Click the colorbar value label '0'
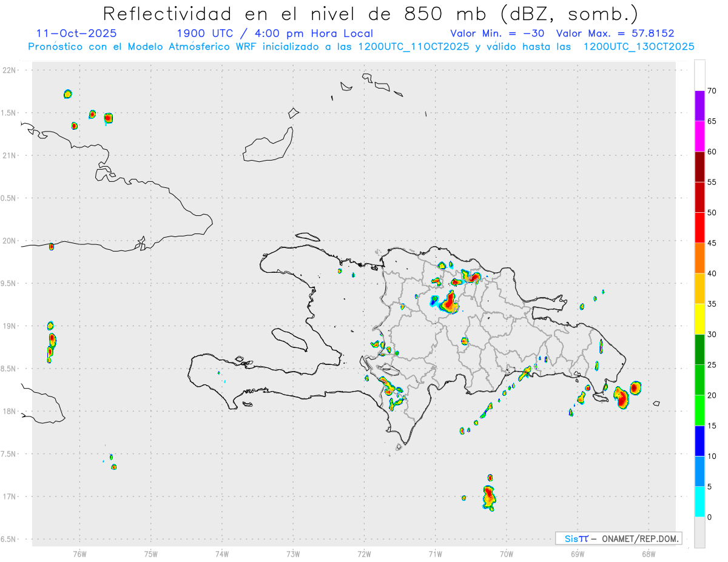The image size is (728, 562). coord(709,517)
